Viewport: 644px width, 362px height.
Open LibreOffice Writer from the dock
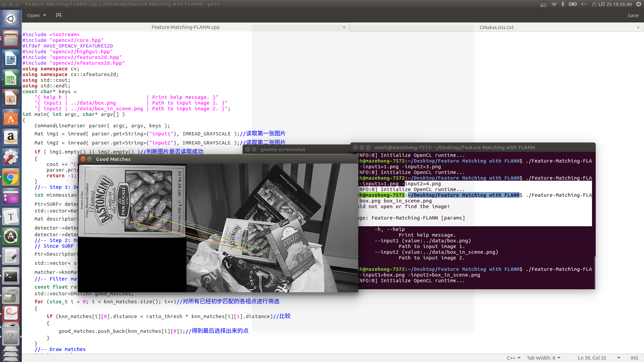[x=11, y=58]
